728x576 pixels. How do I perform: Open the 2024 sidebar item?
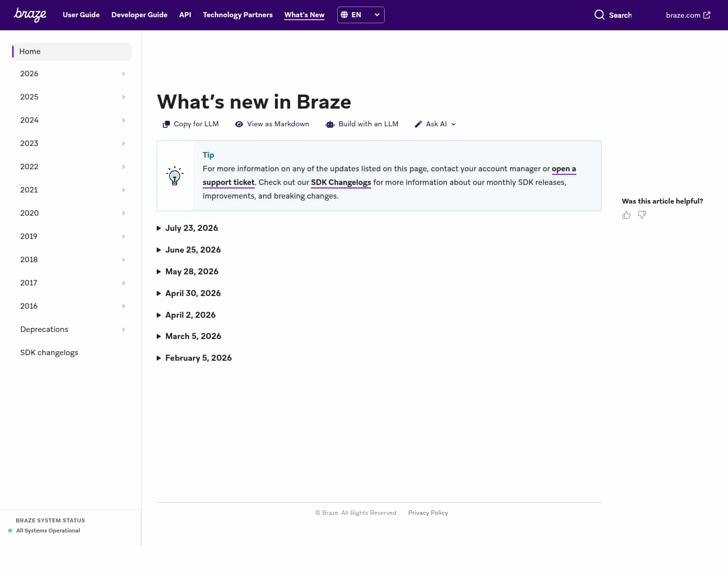click(x=72, y=120)
